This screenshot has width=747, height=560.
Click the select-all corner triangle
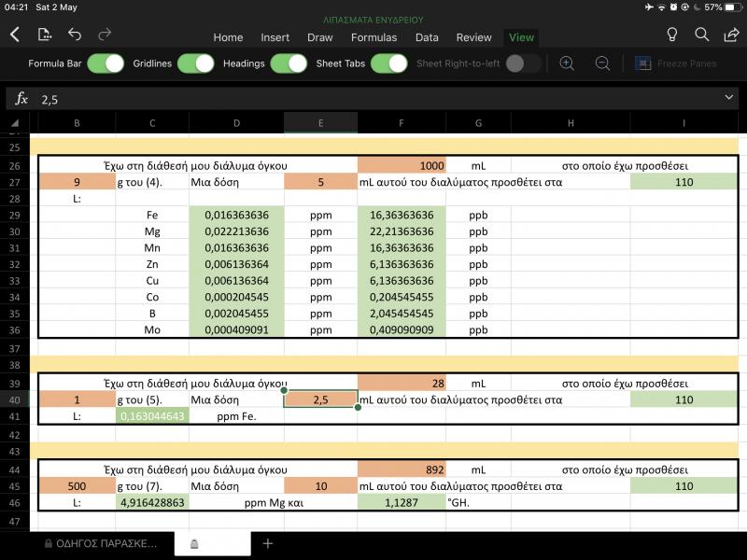14,123
